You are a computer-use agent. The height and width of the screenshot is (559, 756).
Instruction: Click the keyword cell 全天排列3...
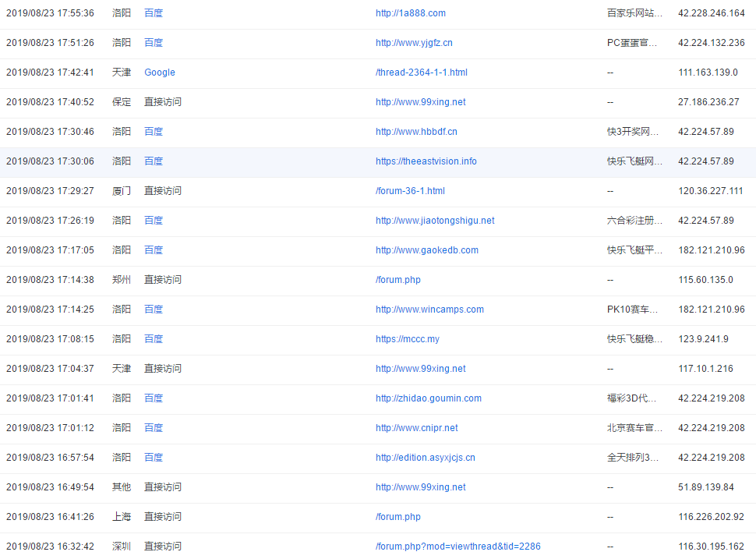click(633, 457)
